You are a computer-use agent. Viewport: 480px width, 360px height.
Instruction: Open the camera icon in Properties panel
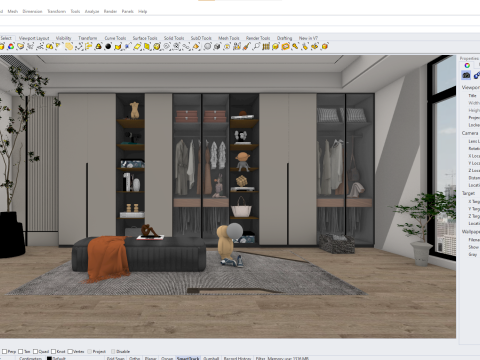coord(466,75)
